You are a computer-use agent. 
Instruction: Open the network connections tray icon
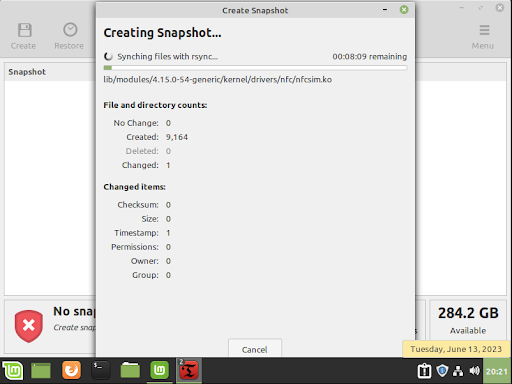coord(458,371)
